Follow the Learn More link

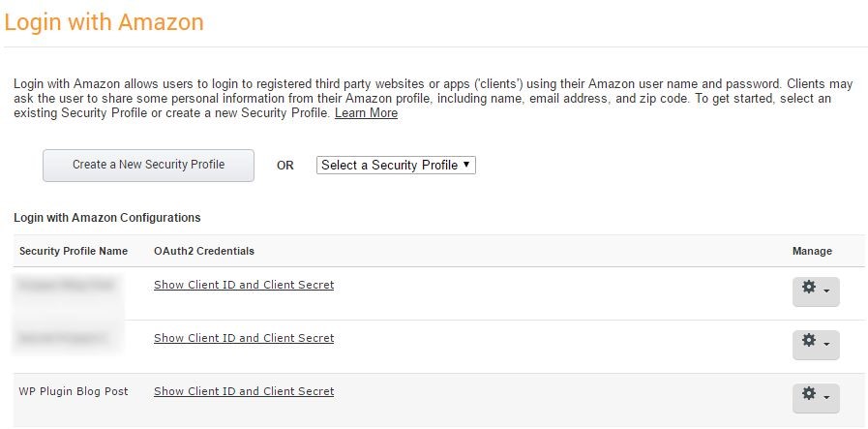(x=366, y=113)
